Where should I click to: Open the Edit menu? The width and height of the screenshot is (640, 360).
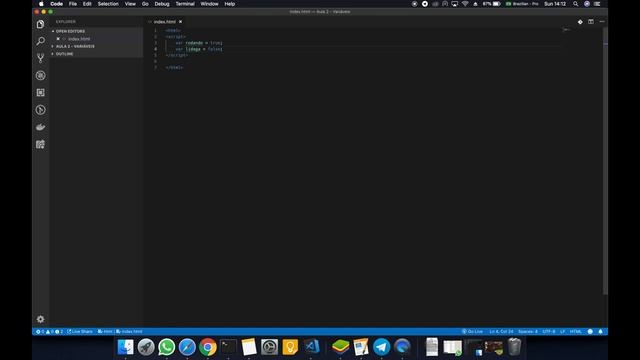pyautogui.click(x=87, y=4)
